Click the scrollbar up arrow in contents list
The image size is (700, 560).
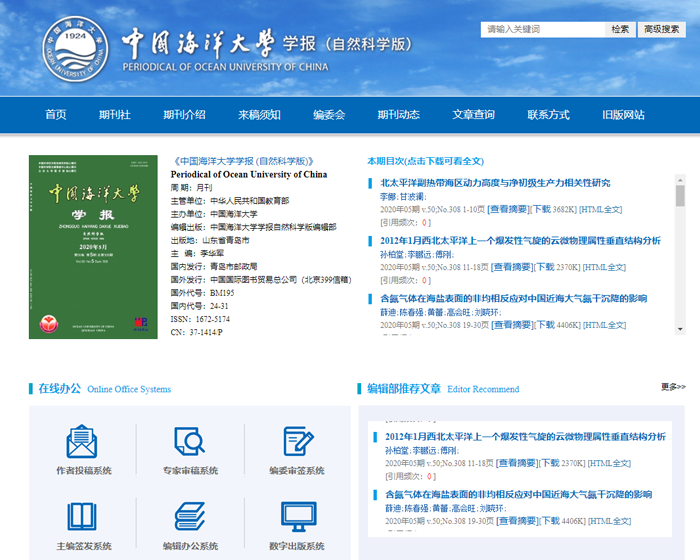tap(680, 180)
